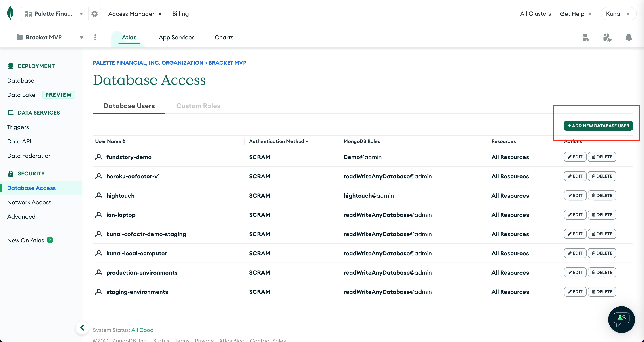The height and width of the screenshot is (342, 644).
Task: Open the App Services tab
Action: (x=176, y=38)
